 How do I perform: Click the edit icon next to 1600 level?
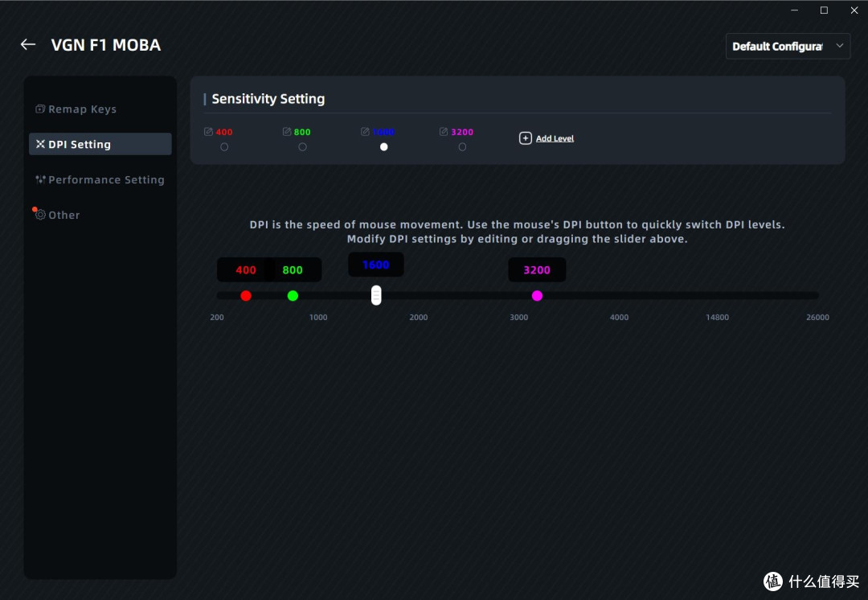click(365, 131)
